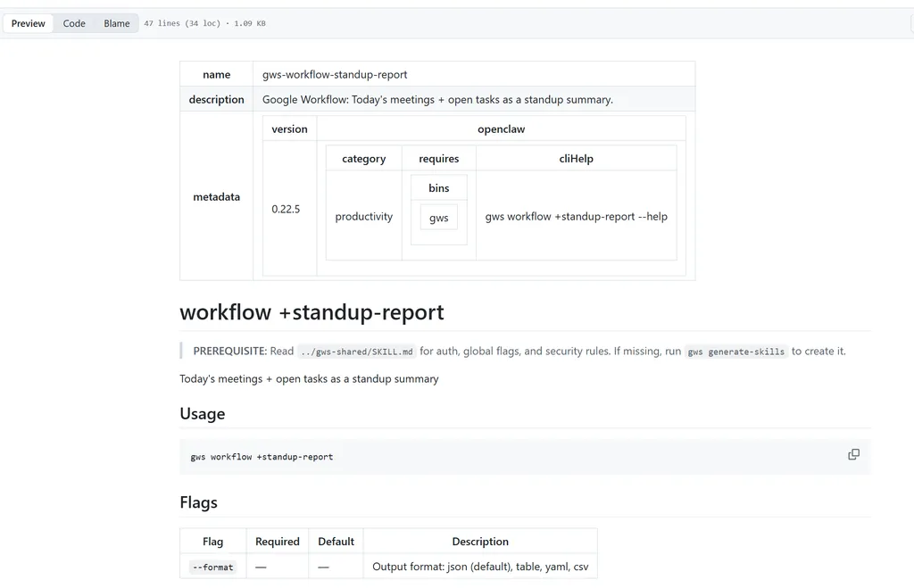Select the '--format' flag cell
This screenshot has height=588, width=914.
(x=212, y=567)
